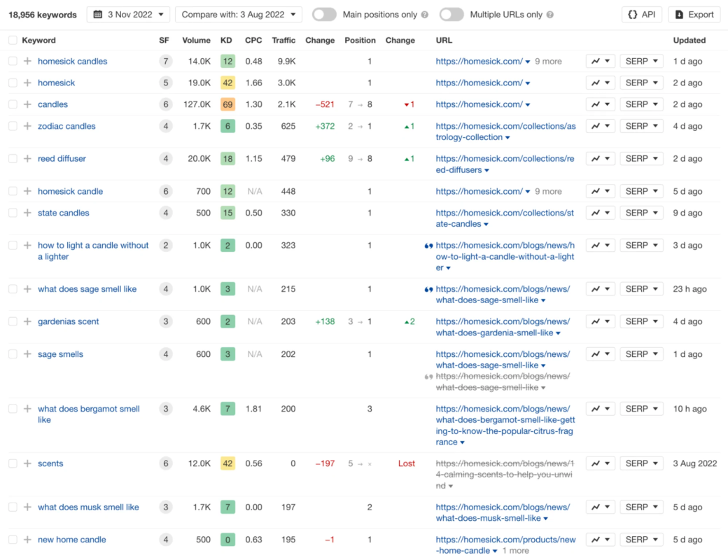Click '18,956 keywords' count label
This screenshot has height=560, width=728.
click(x=43, y=15)
